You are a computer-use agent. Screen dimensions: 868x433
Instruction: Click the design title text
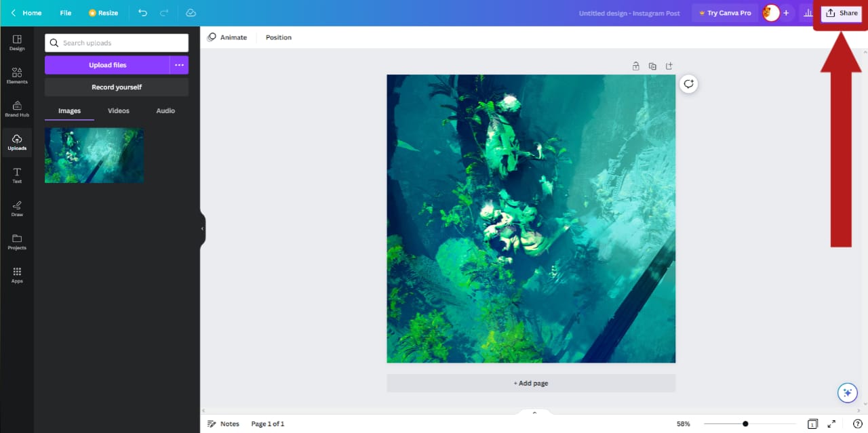(629, 13)
